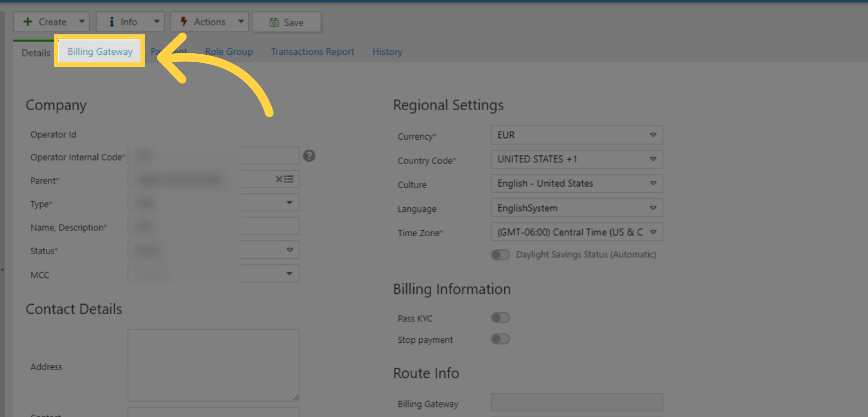Open the History tab
Screen dimensions: 868x417
point(387,52)
